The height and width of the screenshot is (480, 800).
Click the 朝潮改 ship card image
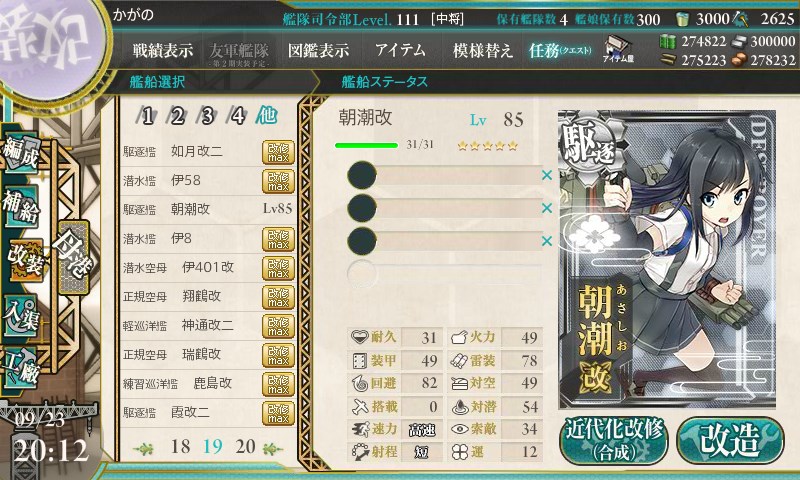667,259
